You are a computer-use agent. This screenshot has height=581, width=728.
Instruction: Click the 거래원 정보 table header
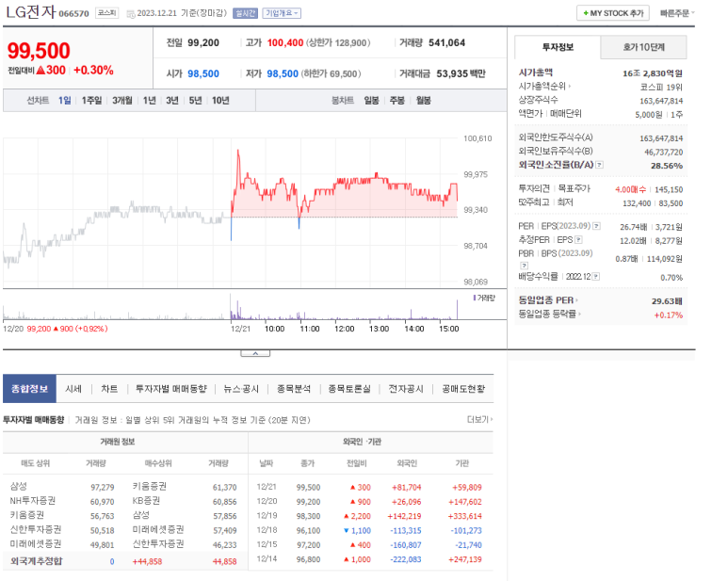(x=118, y=442)
